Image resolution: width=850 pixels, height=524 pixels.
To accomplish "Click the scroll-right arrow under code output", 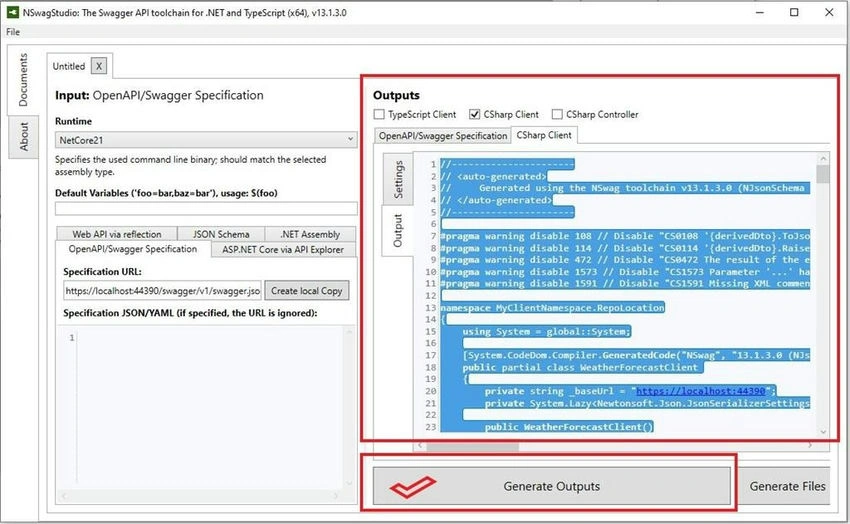I will click(810, 446).
